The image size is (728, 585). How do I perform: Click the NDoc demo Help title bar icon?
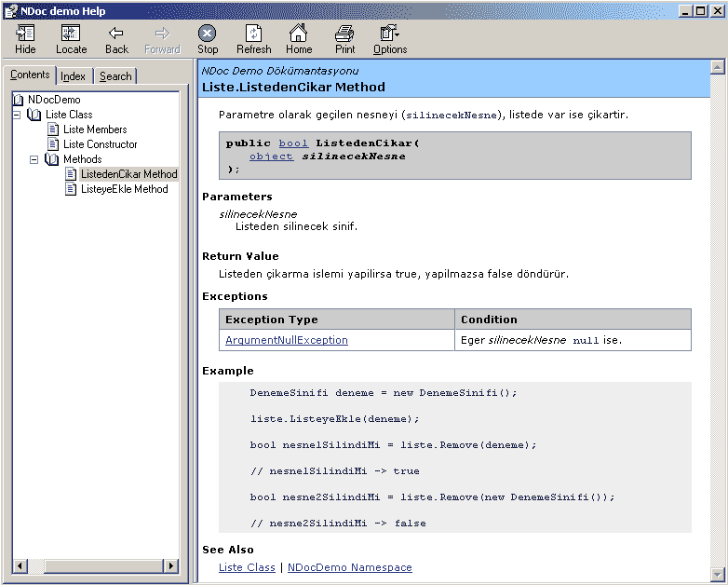point(10,11)
